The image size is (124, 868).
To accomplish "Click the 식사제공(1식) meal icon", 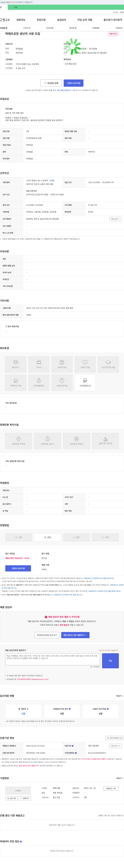I will (85, 382).
